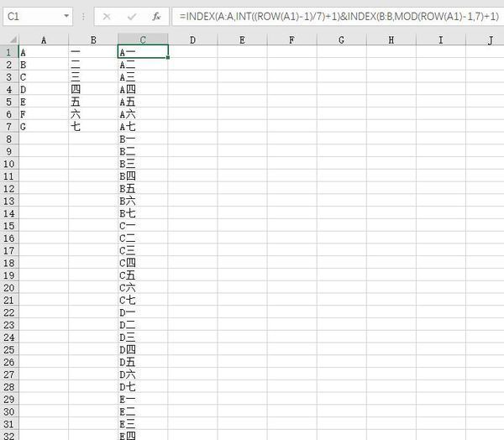Click cell C28 containing D七
This screenshot has width=504, height=440.
[143, 387]
